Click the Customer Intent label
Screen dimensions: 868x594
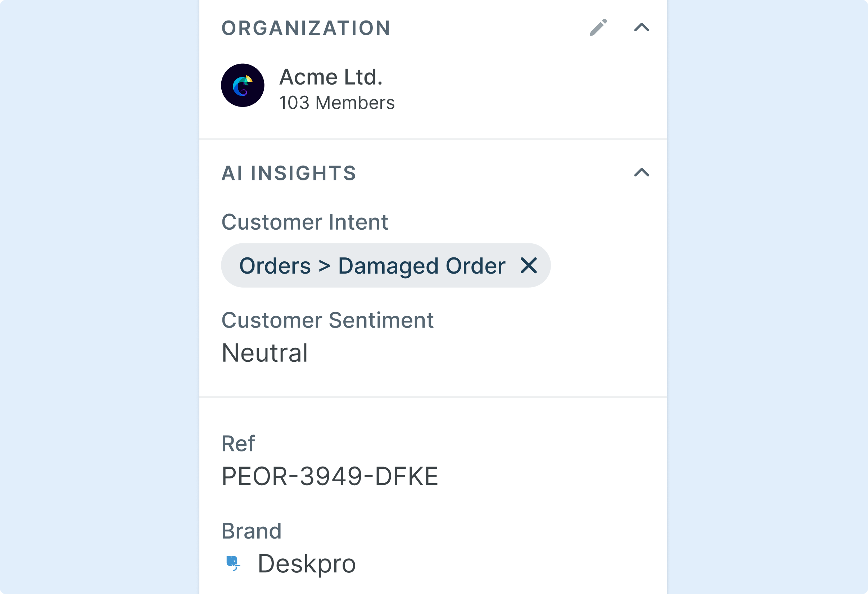point(305,222)
